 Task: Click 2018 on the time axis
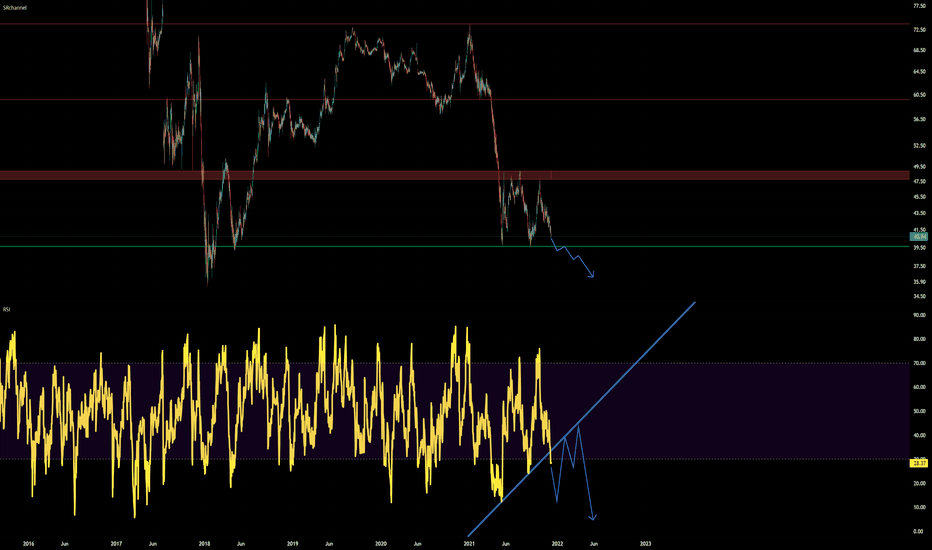[x=204, y=543]
